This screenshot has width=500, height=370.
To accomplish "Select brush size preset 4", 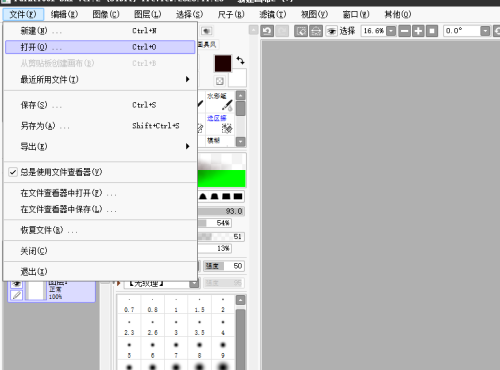I will coord(223,328).
